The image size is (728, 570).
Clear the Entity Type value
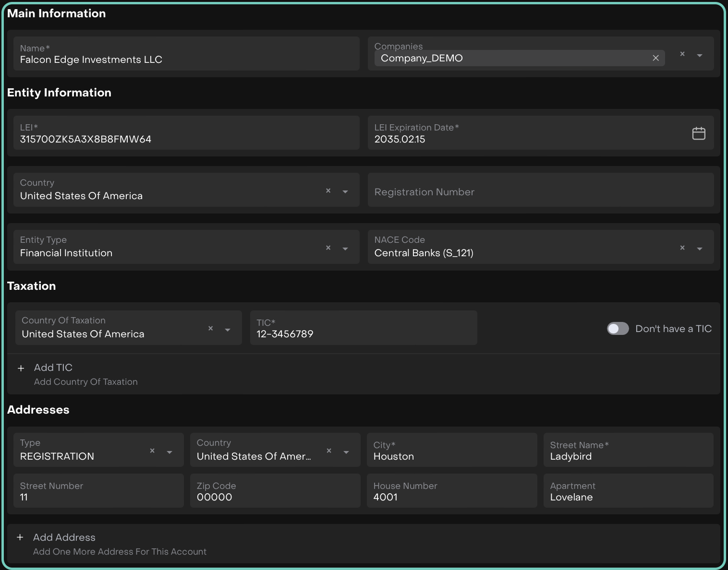pos(328,248)
